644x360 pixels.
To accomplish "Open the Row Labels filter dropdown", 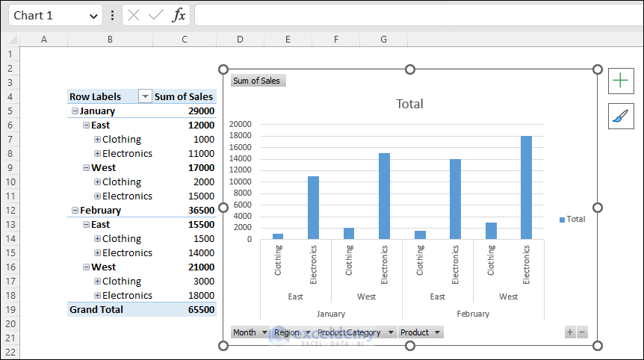I will [145, 96].
